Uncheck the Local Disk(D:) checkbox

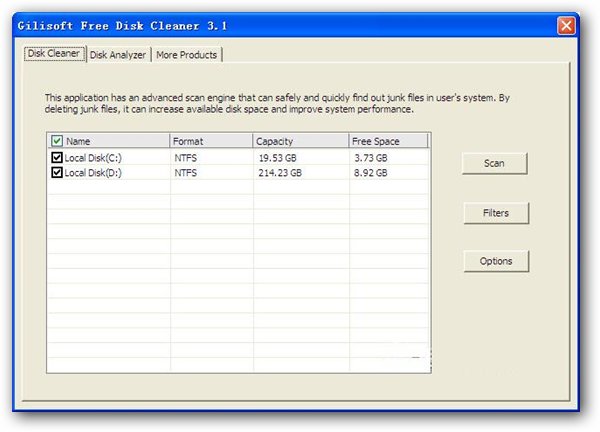coord(57,173)
